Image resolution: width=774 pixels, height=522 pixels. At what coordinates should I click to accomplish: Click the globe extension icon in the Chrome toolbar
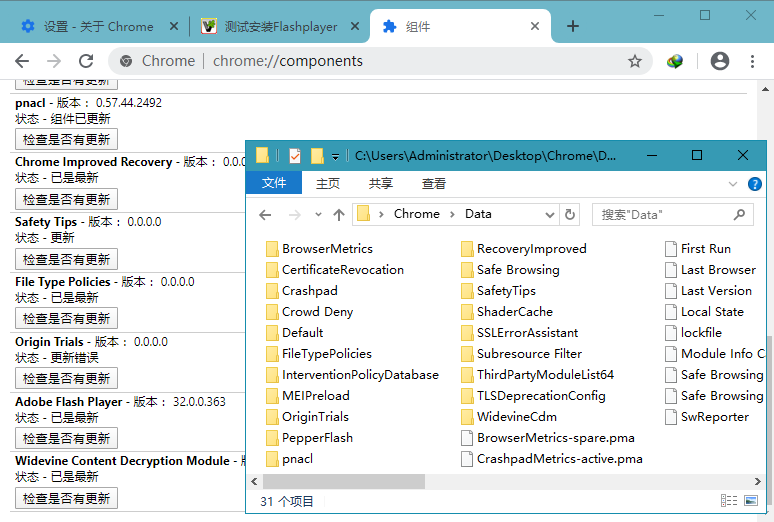tap(676, 61)
